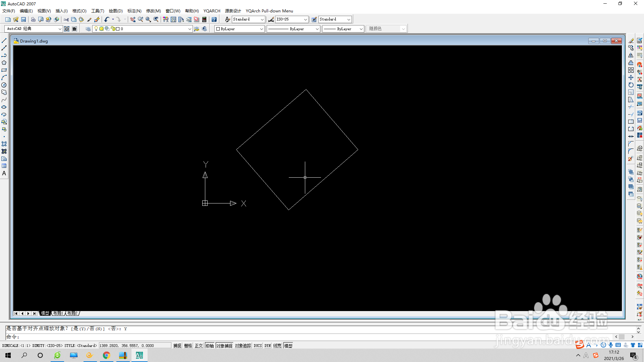Toggle DYN dynamic input in status bar
Viewport: 644px width, 362px height.
pyautogui.click(x=267, y=346)
